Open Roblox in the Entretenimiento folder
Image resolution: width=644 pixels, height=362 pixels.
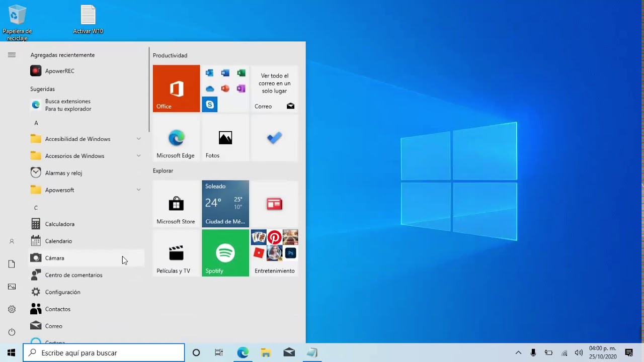click(x=259, y=253)
